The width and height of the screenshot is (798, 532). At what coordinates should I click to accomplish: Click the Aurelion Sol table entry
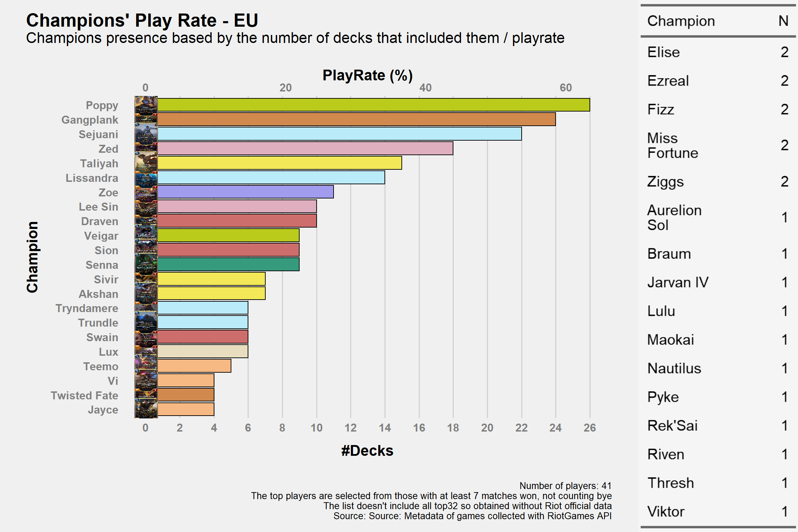click(718, 218)
